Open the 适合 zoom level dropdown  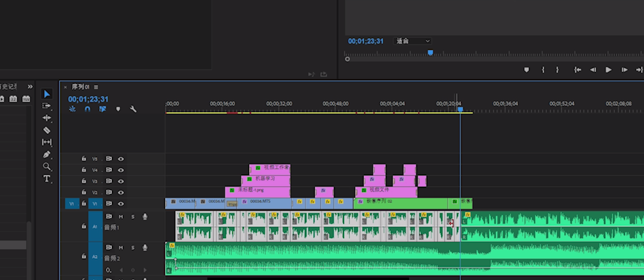pyautogui.click(x=413, y=41)
